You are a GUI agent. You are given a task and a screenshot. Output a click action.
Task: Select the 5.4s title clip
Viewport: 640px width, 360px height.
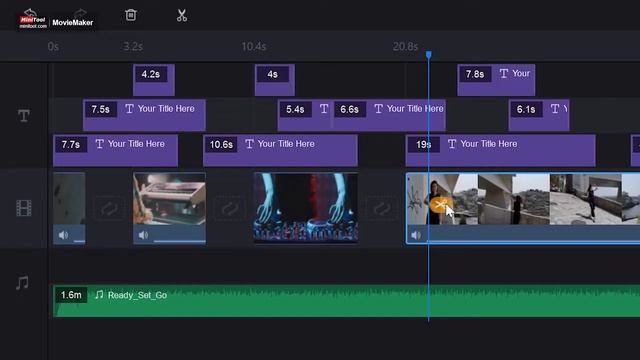(305, 115)
